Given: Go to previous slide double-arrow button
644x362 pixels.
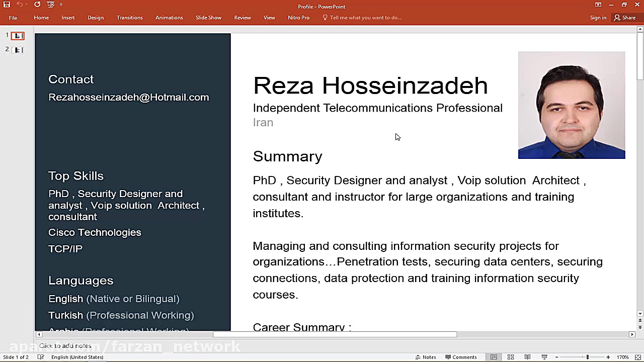Looking at the screenshot, I should click(640, 320).
